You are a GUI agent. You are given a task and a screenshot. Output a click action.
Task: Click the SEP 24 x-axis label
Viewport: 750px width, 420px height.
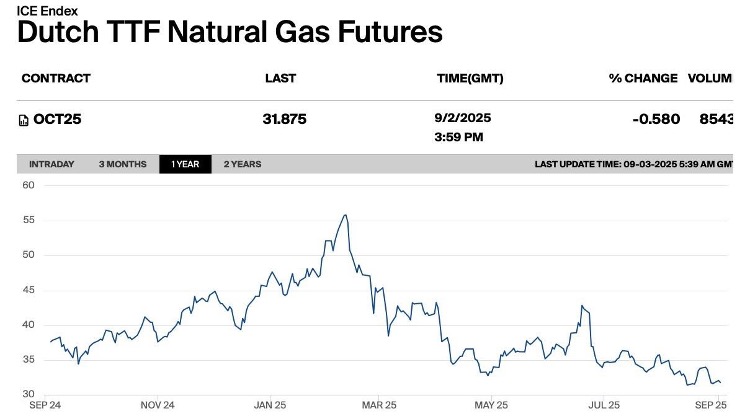coord(47,405)
